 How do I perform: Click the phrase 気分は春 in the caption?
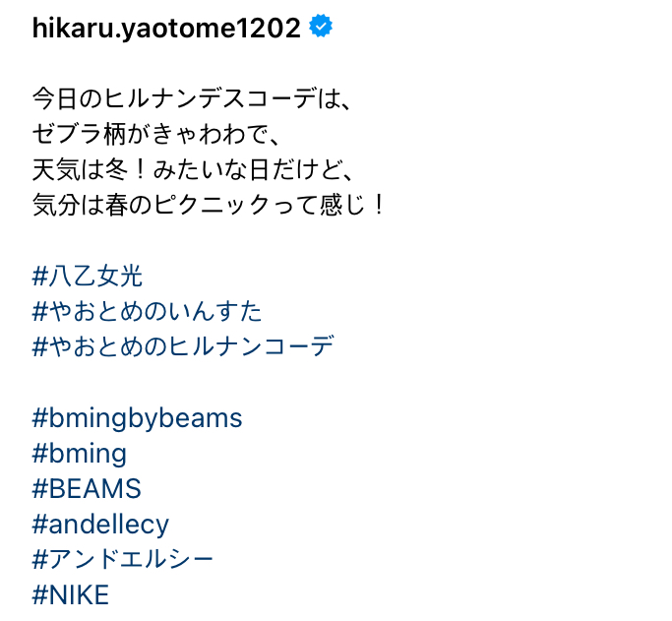coord(85,206)
